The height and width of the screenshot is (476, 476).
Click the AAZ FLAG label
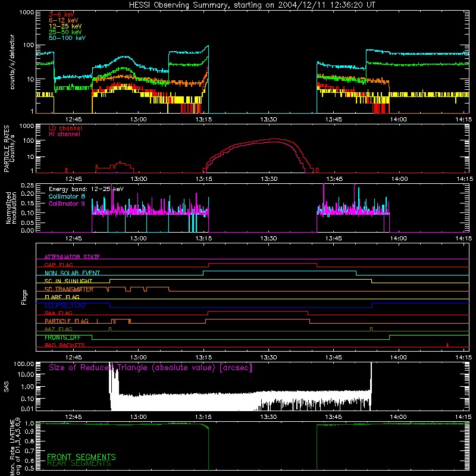[x=58, y=329]
